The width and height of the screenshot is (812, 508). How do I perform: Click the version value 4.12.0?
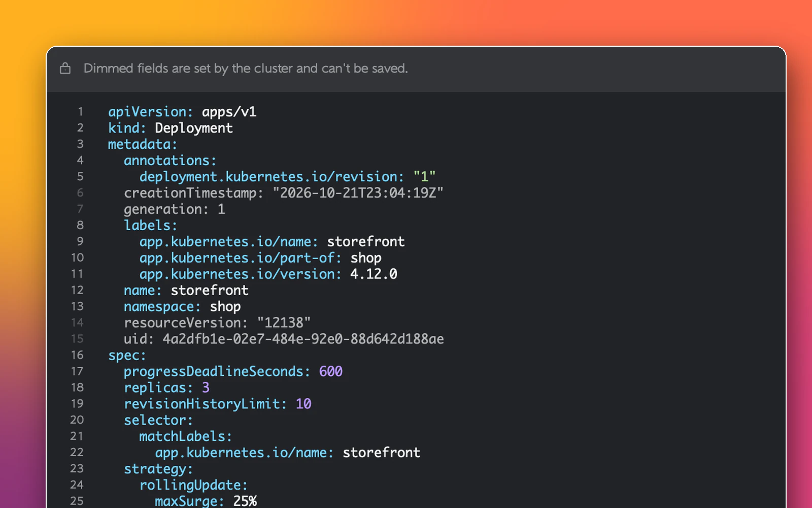[x=374, y=274]
